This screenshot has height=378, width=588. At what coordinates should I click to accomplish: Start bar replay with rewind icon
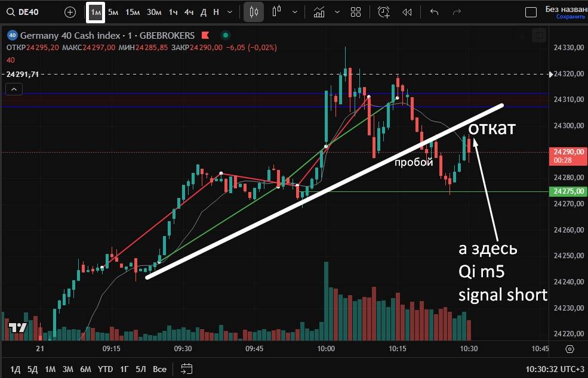[x=407, y=12]
